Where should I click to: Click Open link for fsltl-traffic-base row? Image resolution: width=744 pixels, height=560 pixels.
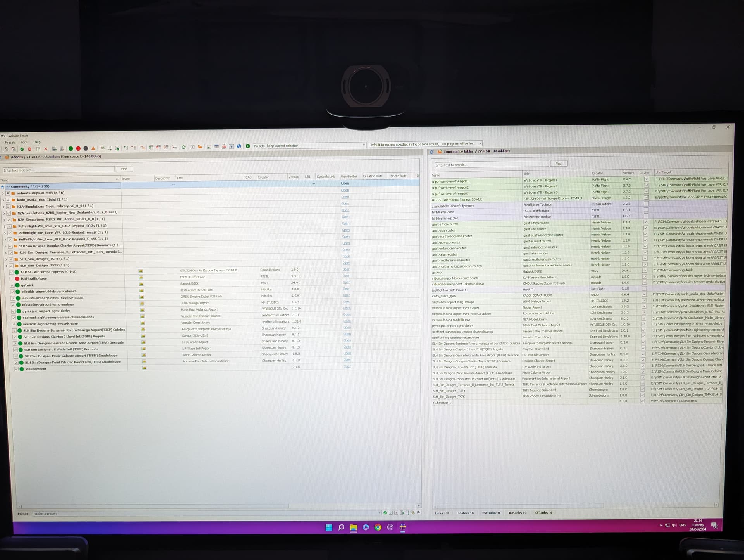tap(346, 276)
